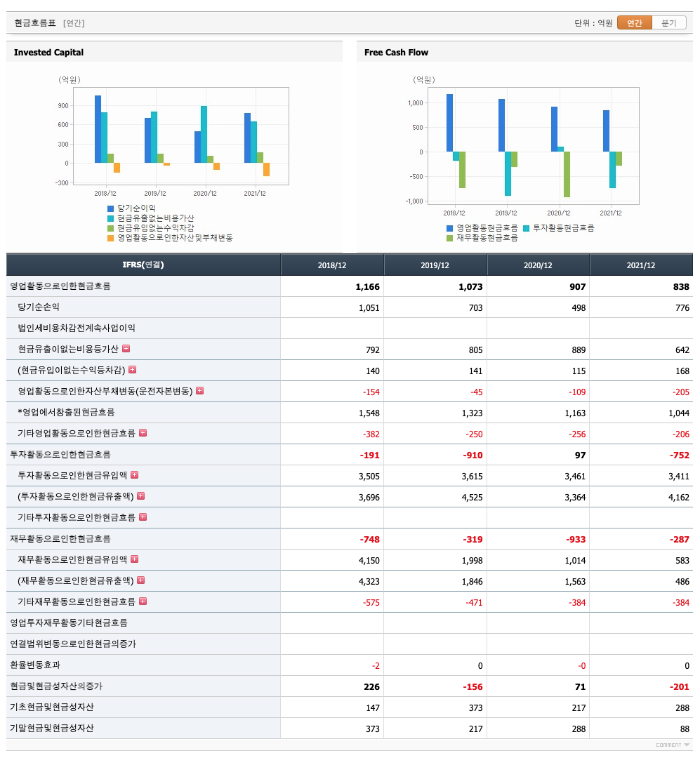Click the Free Cash Flow 2018/12 blue bar

449,123
